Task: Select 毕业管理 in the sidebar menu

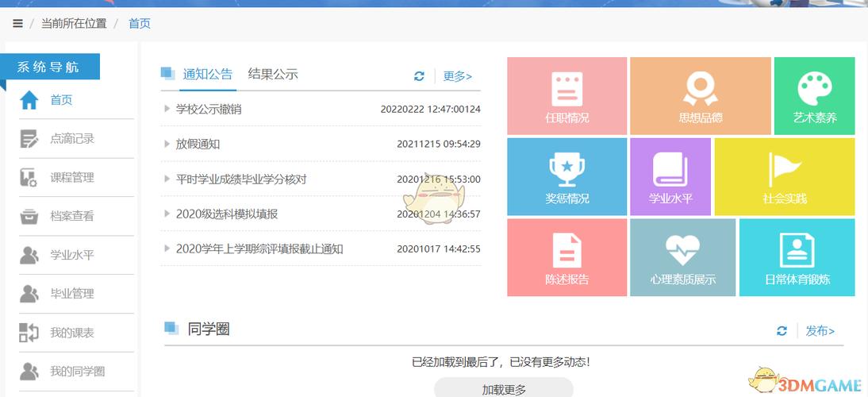Action: tap(72, 294)
